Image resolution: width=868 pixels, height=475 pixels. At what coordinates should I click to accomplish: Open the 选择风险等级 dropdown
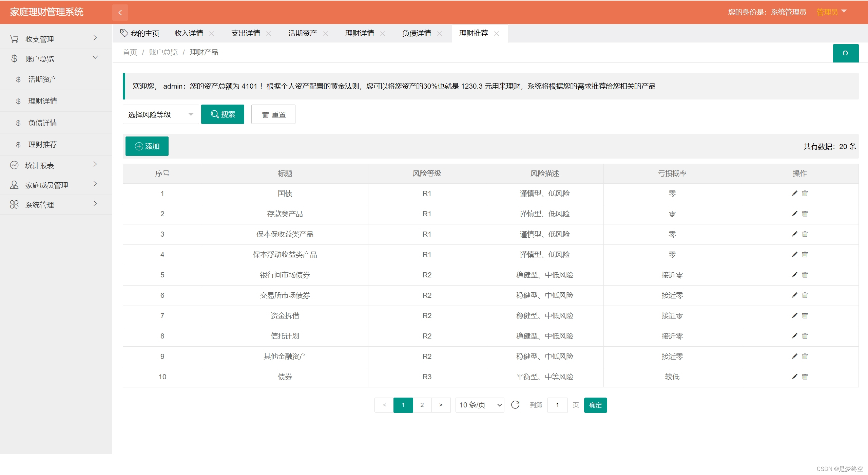tap(160, 114)
